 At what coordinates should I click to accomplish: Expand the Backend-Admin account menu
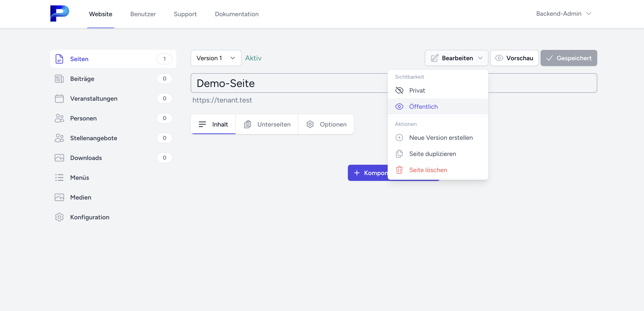pos(563,14)
